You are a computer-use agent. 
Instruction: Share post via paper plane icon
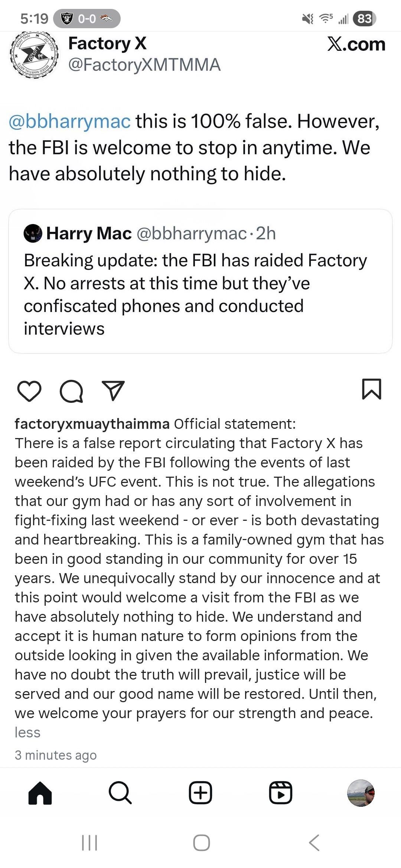(x=113, y=390)
